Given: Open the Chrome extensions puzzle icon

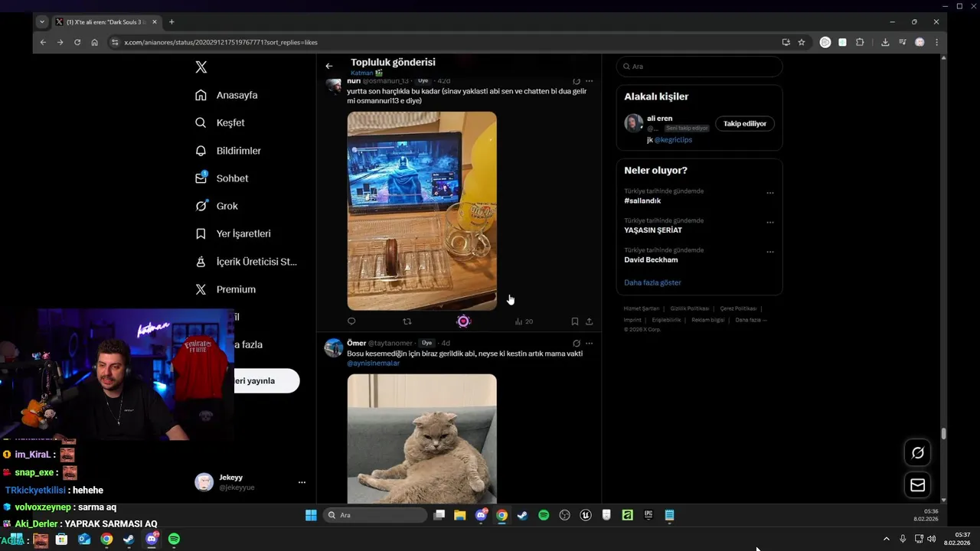Looking at the screenshot, I should (x=860, y=42).
